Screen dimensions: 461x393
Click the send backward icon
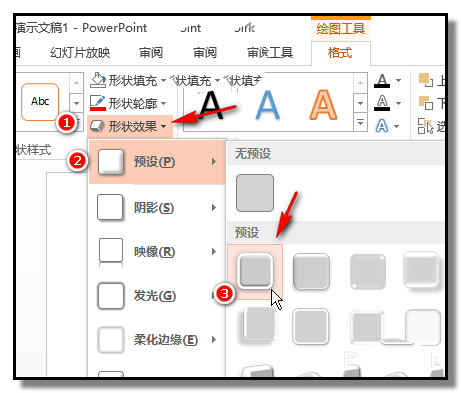426,103
